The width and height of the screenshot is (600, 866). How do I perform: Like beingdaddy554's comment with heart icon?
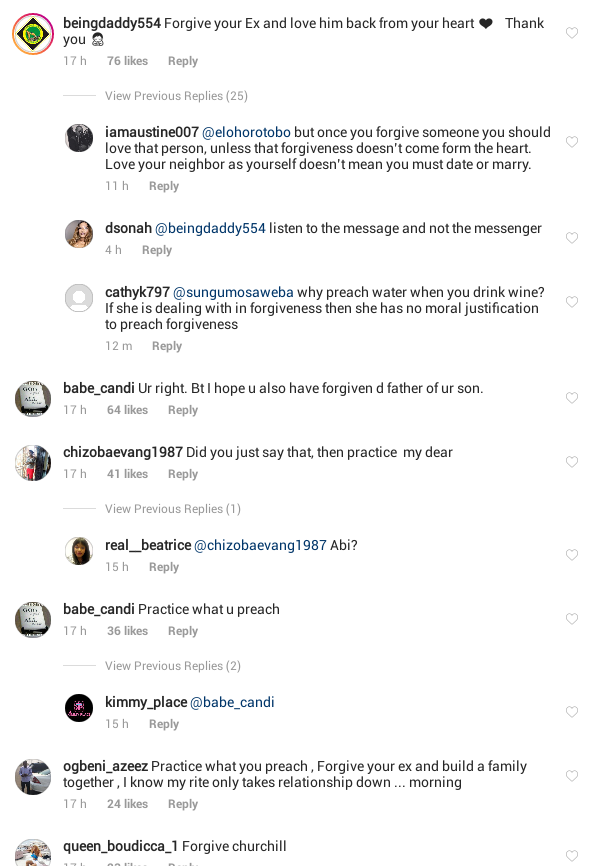click(572, 33)
